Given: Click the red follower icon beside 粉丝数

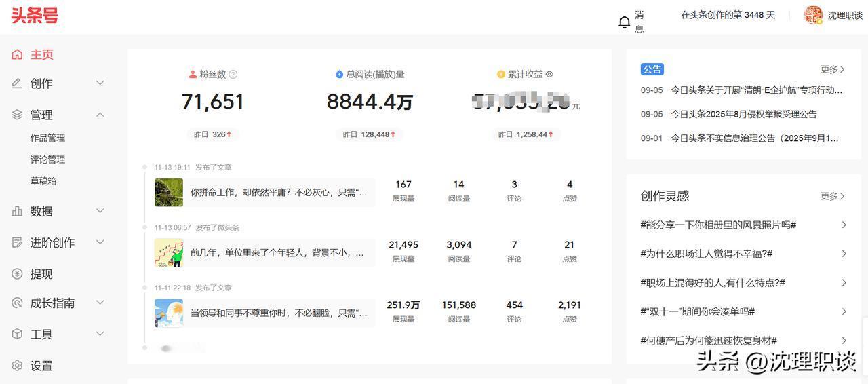Looking at the screenshot, I should pyautogui.click(x=193, y=75).
